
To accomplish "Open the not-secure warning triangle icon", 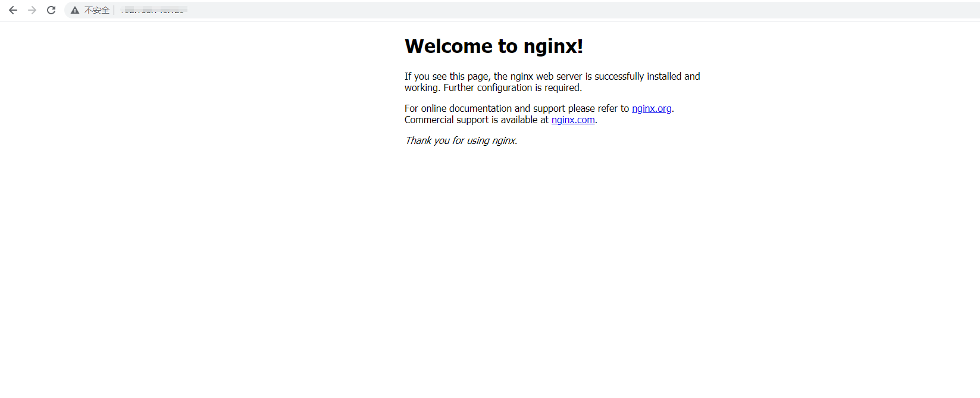I will pyautogui.click(x=75, y=10).
